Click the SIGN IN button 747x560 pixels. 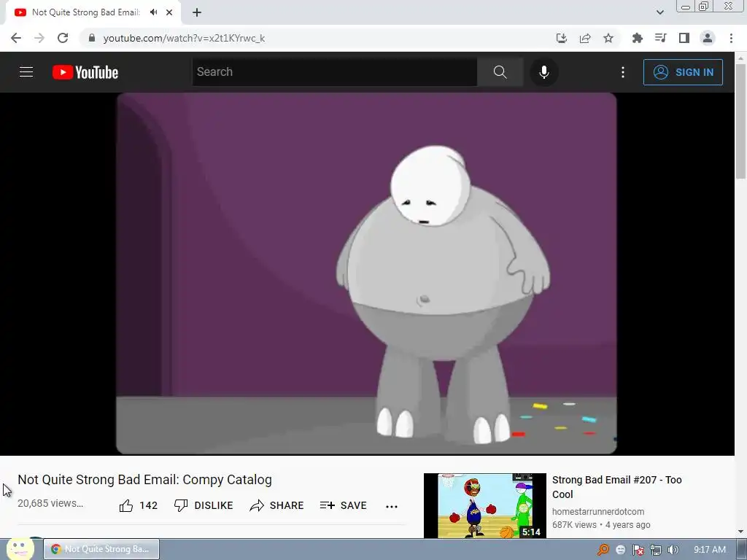click(x=683, y=72)
